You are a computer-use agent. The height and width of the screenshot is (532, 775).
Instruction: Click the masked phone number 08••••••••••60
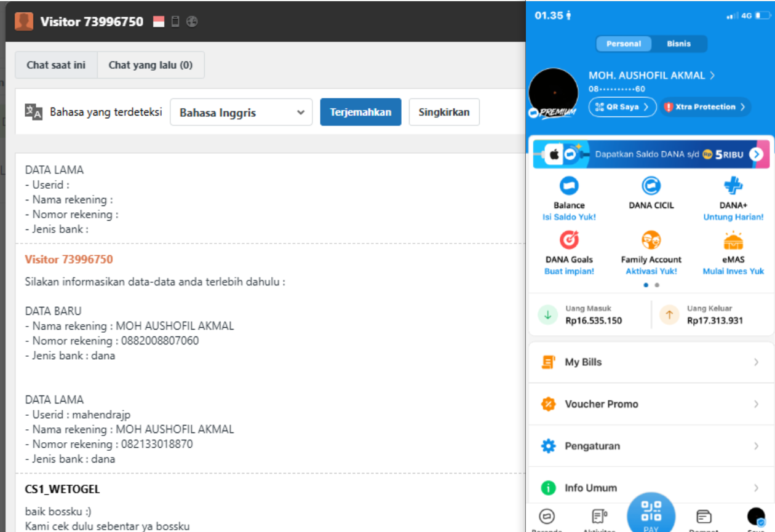pos(617,89)
